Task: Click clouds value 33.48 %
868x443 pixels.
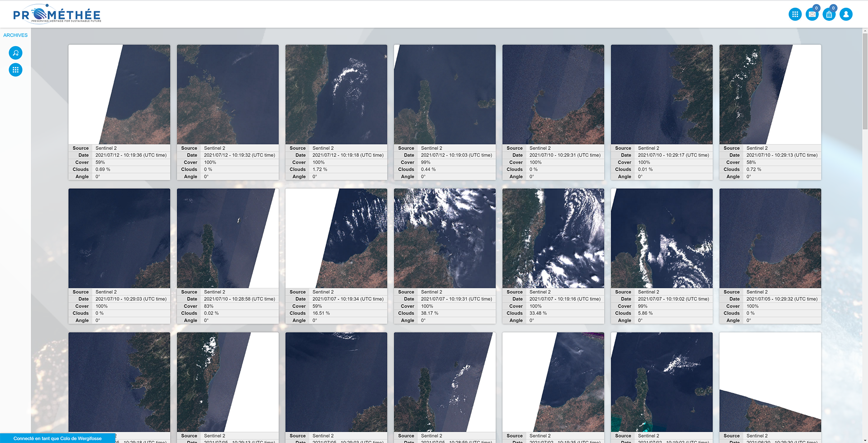Action: 538,313
